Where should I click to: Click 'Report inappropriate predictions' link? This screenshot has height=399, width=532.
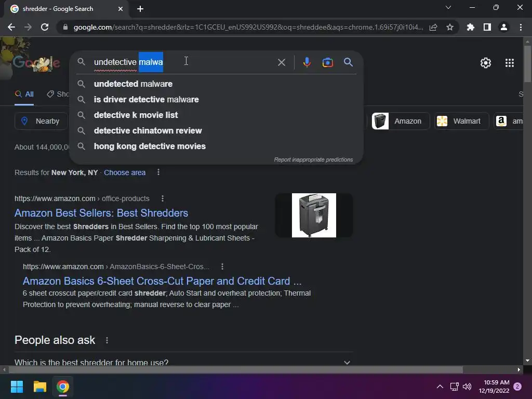point(313,159)
